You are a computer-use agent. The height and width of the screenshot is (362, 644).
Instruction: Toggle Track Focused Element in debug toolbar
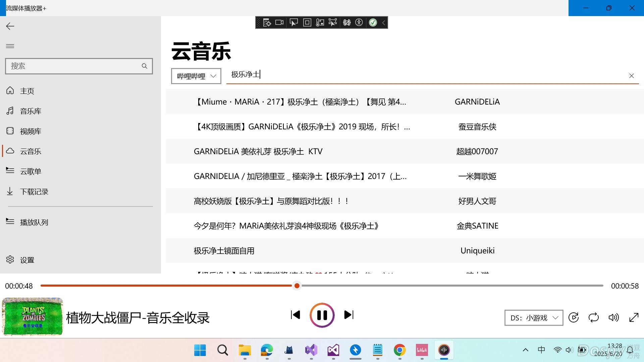pos(333,22)
